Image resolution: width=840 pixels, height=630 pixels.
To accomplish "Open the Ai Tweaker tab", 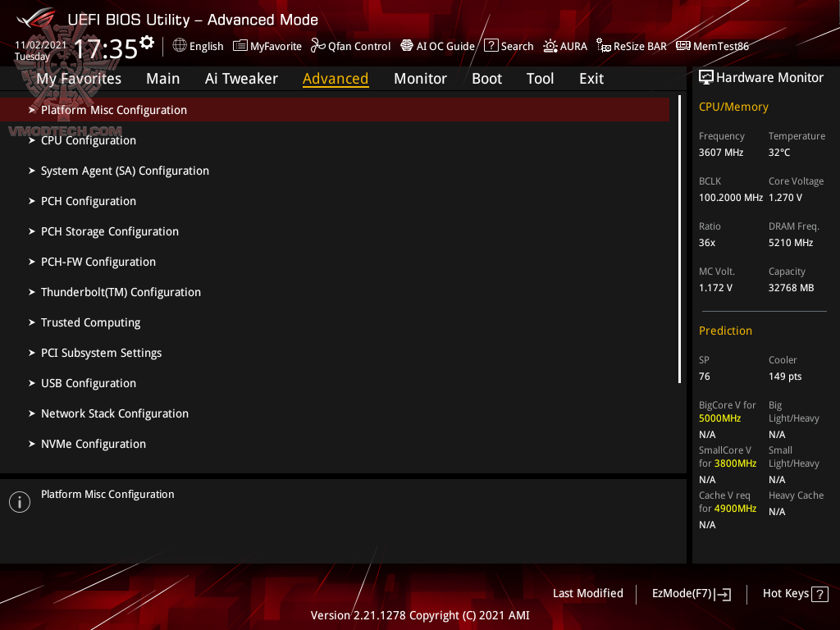I will pyautogui.click(x=241, y=78).
